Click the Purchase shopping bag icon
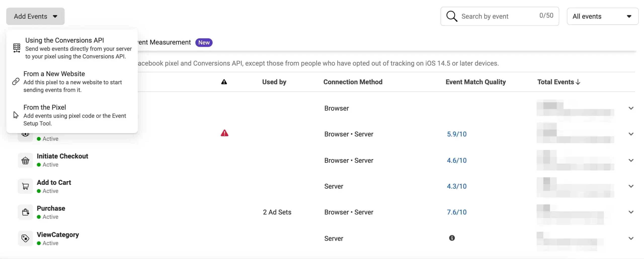644x259 pixels. [x=25, y=212]
